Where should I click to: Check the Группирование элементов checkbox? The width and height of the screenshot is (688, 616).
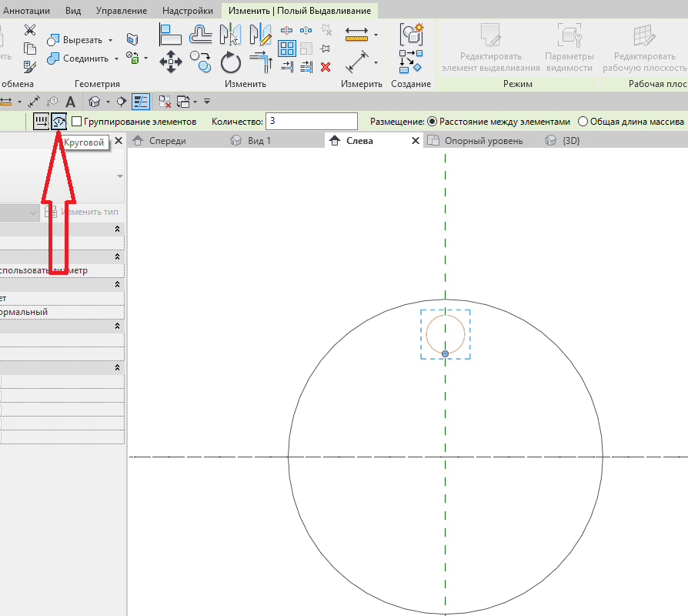[x=77, y=122]
